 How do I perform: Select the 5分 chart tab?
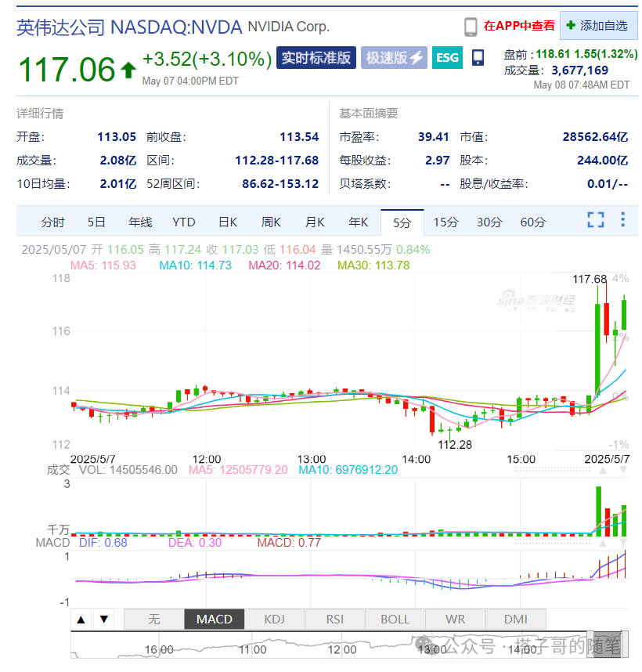402,222
